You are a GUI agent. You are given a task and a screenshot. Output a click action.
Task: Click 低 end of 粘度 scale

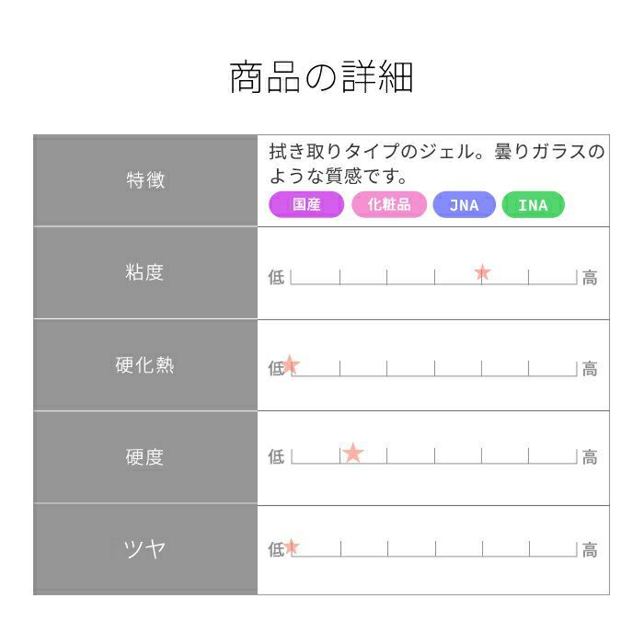click(276, 277)
